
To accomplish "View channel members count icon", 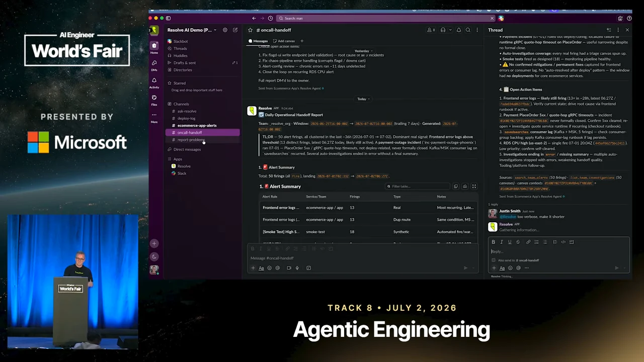I will pyautogui.click(x=431, y=30).
